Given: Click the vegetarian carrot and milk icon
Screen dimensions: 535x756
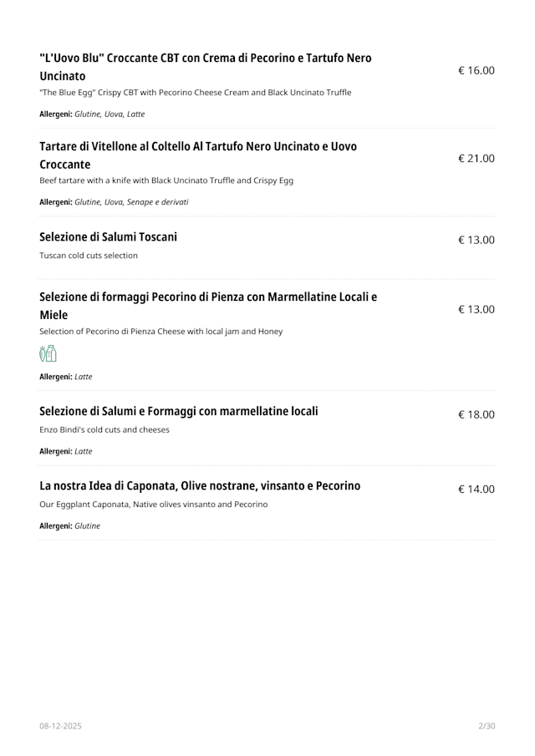Looking at the screenshot, I should pyautogui.click(x=48, y=354).
